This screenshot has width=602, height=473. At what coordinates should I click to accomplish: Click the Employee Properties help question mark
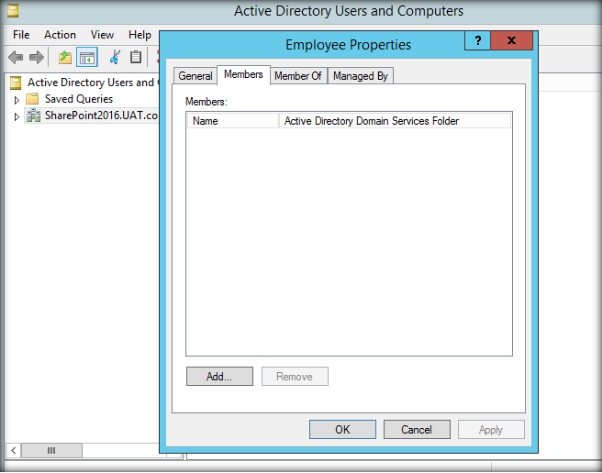(x=478, y=41)
